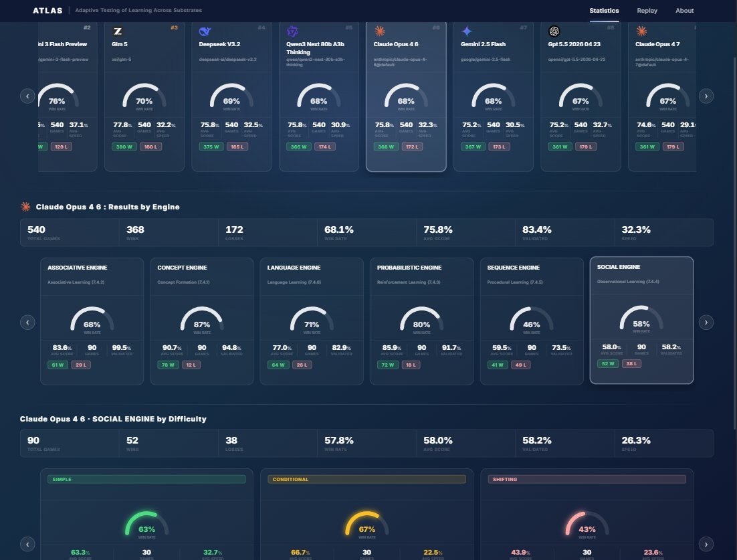The image size is (737, 560).
Task: Open the Statistics tab
Action: (604, 10)
